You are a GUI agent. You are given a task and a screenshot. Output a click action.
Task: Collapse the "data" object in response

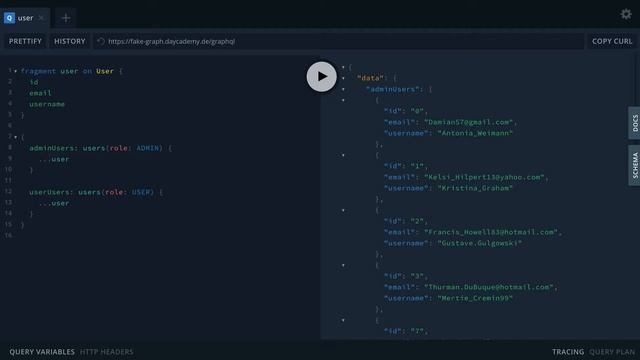(x=343, y=78)
